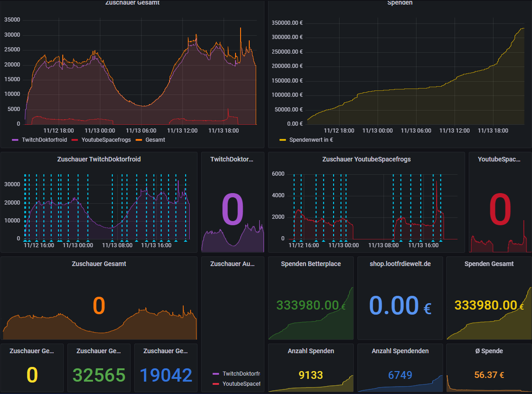Open the 'YoutubeSpac...' stat panel title menu
532x394 pixels.
click(x=499, y=159)
